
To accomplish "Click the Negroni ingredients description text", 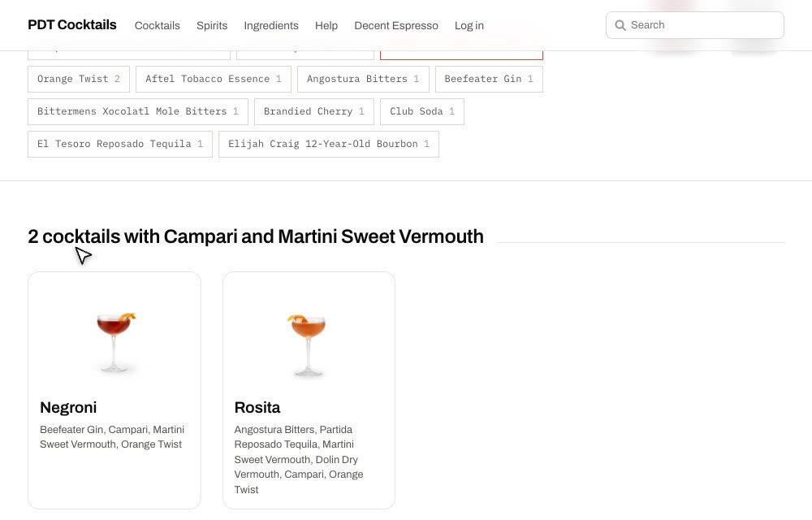I will point(112,437).
